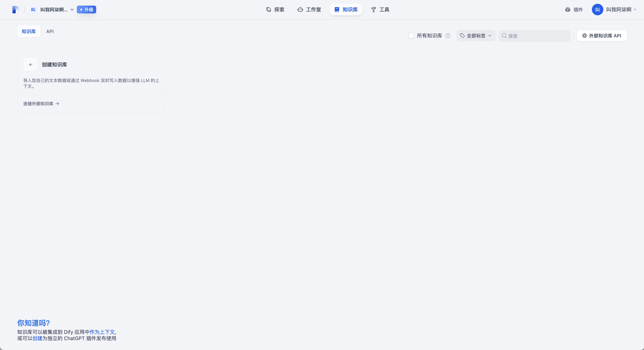Click the 升级 upgrade button
This screenshot has width=644, height=350.
(x=86, y=10)
